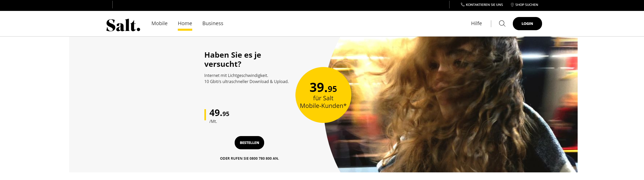Click the 0800 780 800 phone number text
The height and width of the screenshot is (180, 644).
point(261,158)
